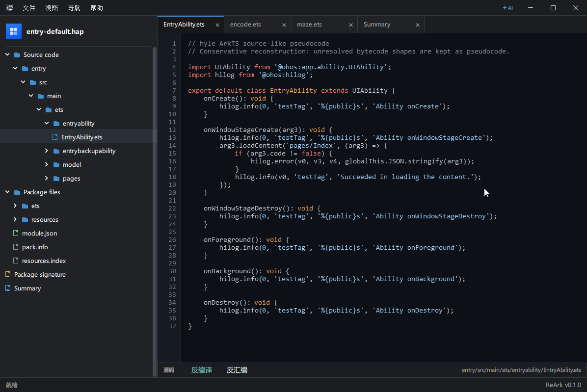The height and width of the screenshot is (392, 587).
Task: Collapse the Source code tree node
Action: tap(7, 54)
